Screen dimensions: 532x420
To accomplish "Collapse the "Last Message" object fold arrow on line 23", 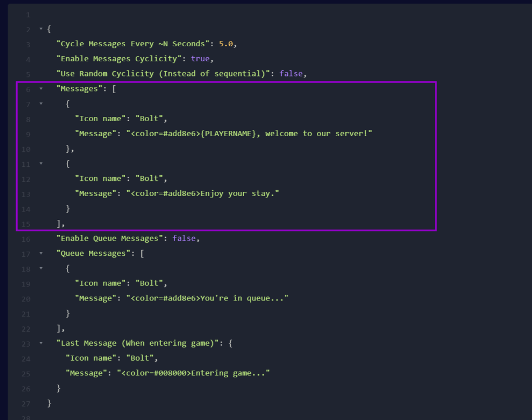I will [x=41, y=343].
